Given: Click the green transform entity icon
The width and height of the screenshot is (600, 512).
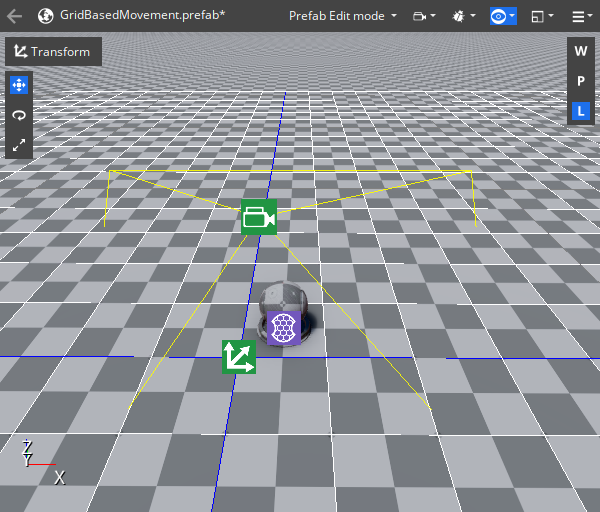Looking at the screenshot, I should 238,357.
